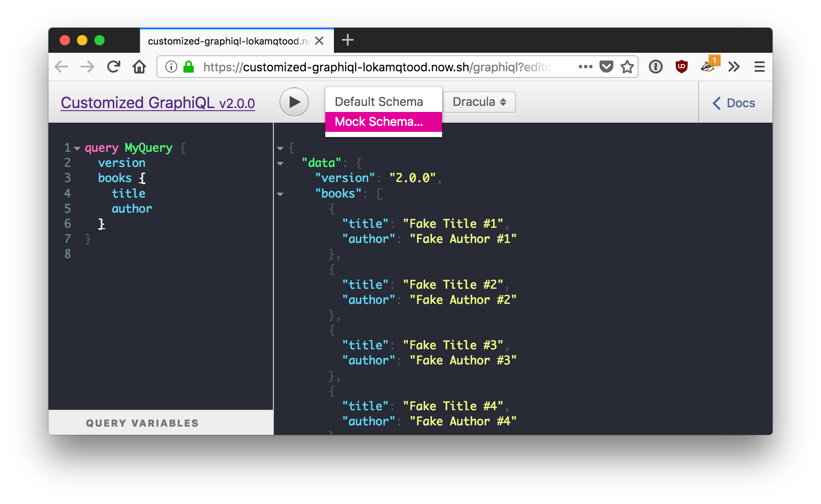This screenshot has height=504, width=821.
Task: Click the macOS red close window button
Action: (x=65, y=40)
